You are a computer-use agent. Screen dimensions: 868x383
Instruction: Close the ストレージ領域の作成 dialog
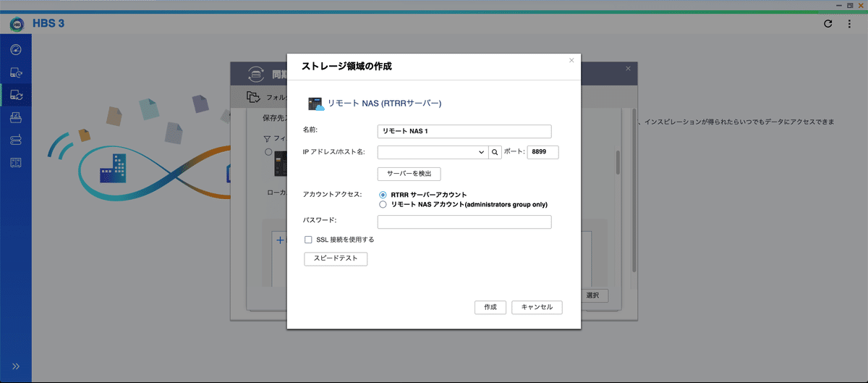pos(571,61)
